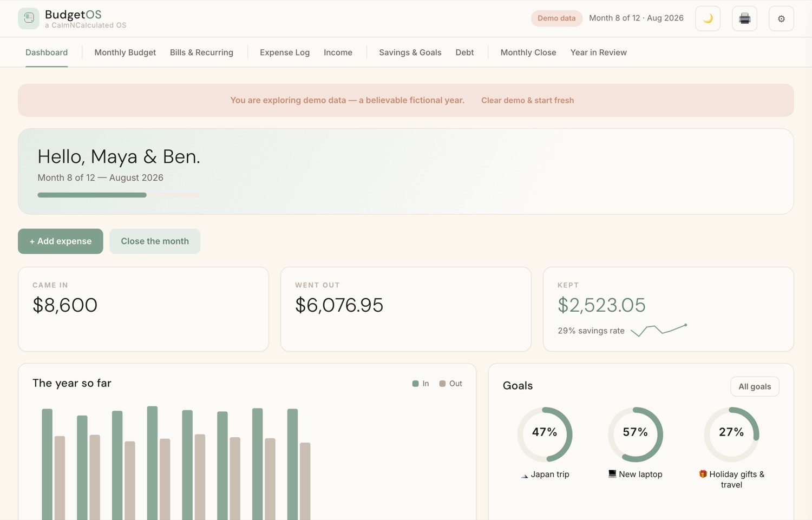Screen dimensions: 812x520
Task: Click the tan Out legend swatch
Action: click(x=442, y=384)
